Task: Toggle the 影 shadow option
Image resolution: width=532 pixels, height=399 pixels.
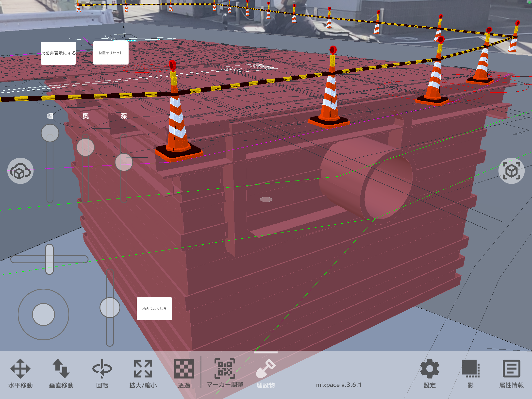Action: pyautogui.click(x=470, y=374)
